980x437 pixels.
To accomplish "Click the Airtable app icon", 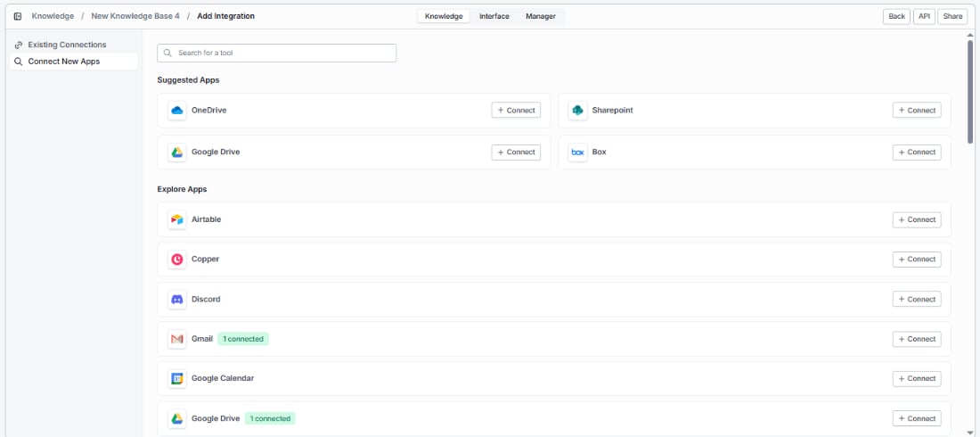I will (x=177, y=219).
